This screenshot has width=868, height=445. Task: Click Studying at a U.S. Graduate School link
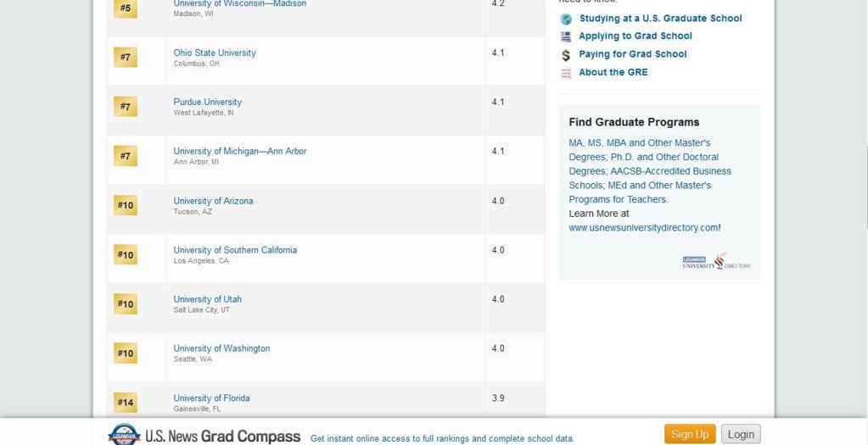[660, 19]
